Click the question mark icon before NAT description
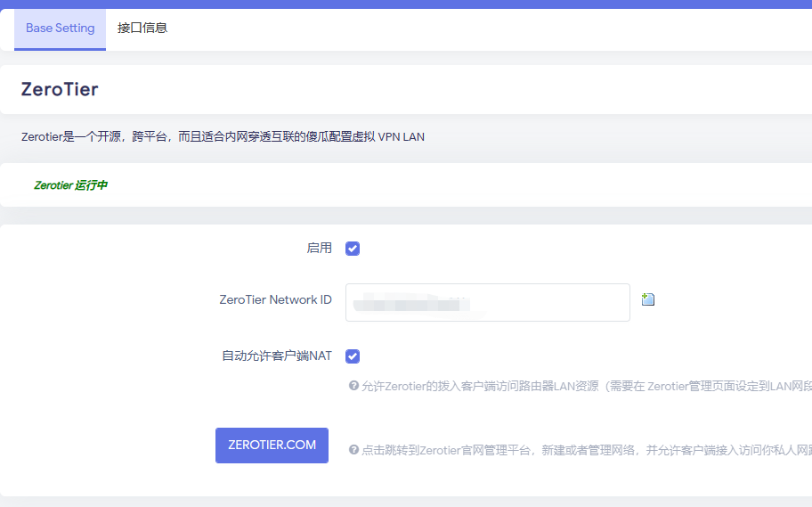 click(x=353, y=386)
